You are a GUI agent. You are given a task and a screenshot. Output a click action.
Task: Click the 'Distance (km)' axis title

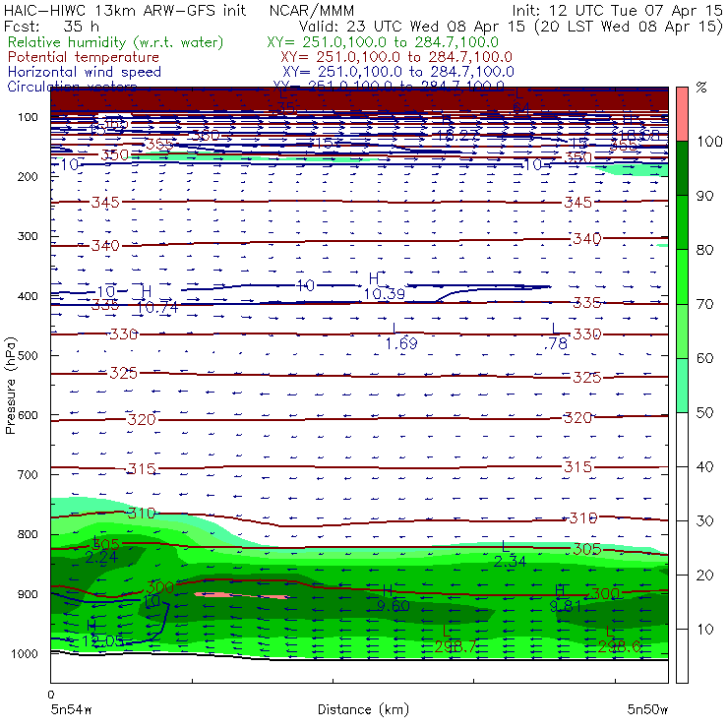tap(363, 709)
